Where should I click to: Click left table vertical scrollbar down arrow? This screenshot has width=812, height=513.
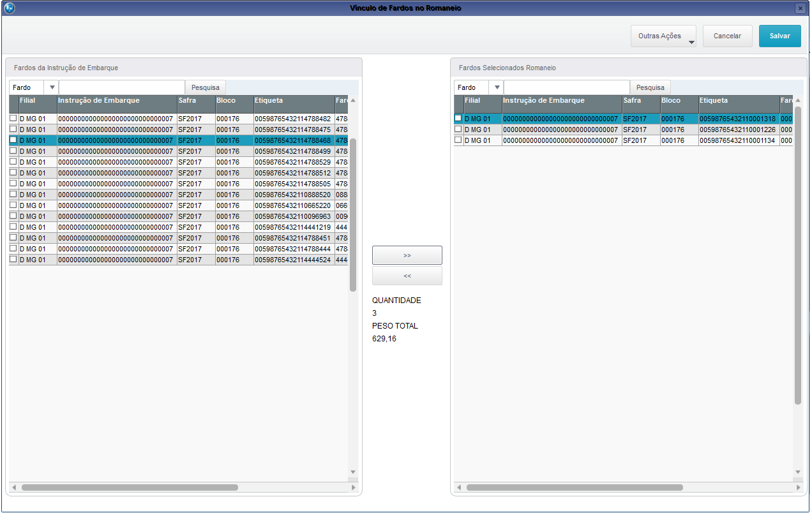tap(353, 472)
